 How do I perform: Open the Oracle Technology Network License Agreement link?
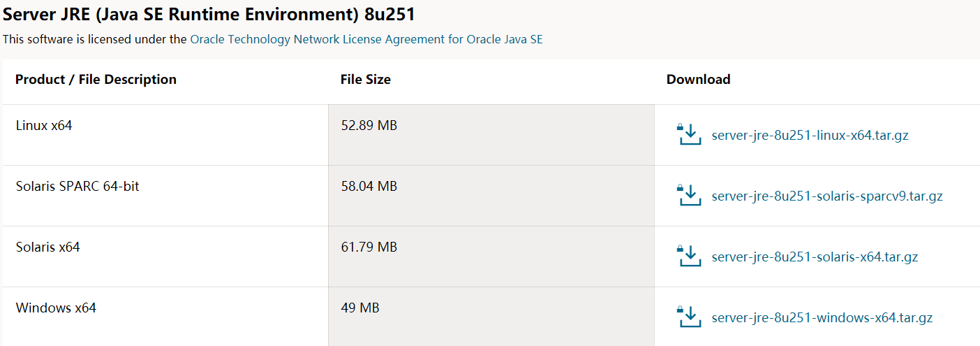tap(366, 39)
